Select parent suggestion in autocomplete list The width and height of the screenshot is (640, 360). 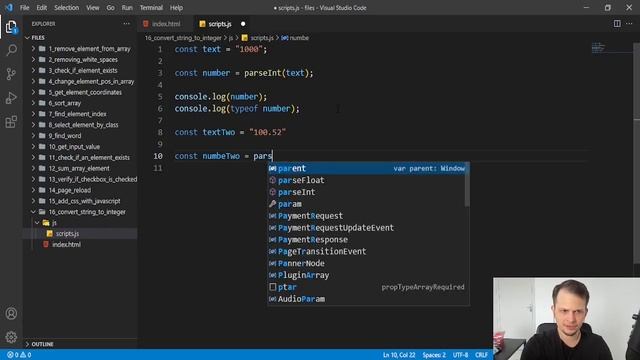pyautogui.click(x=369, y=168)
